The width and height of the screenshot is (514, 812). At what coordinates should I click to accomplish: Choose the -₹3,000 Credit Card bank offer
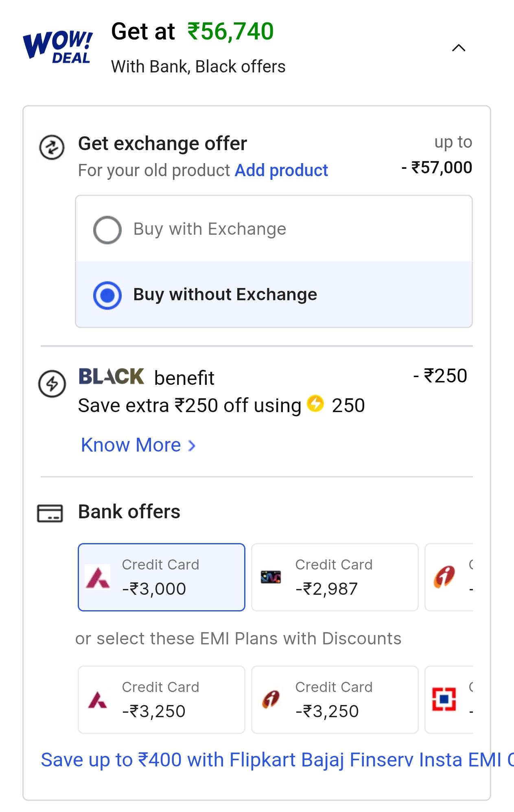pos(162,577)
